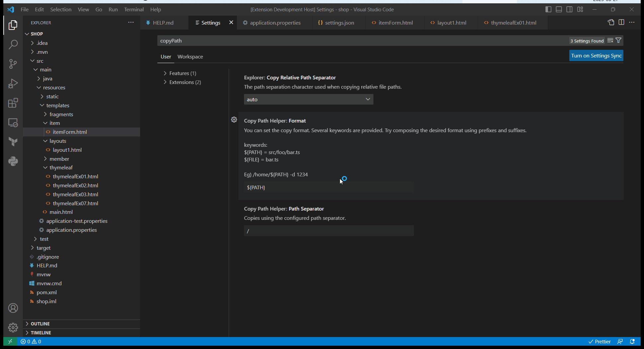Click the Path Separator input field
This screenshot has width=644, height=349.
(329, 231)
